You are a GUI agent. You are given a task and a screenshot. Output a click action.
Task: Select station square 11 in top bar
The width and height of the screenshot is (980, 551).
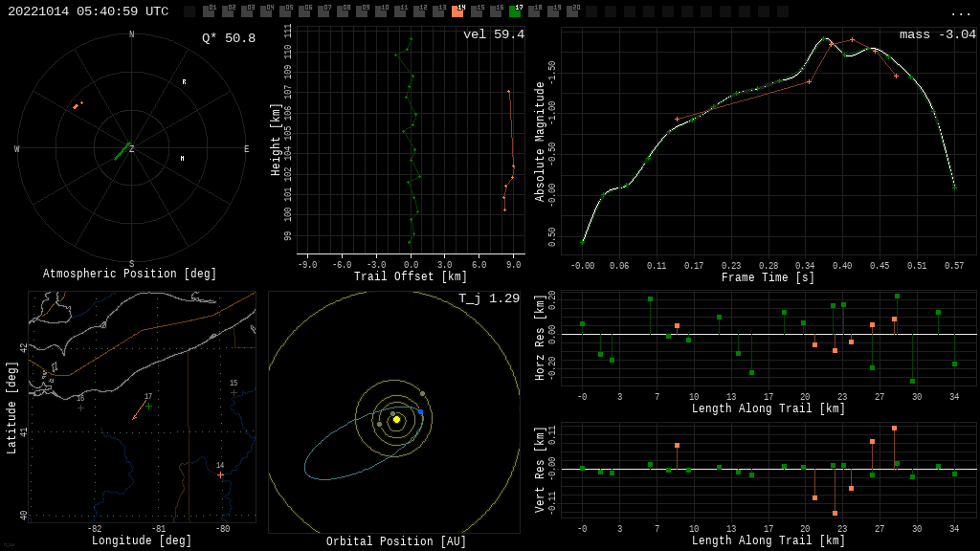(400, 11)
